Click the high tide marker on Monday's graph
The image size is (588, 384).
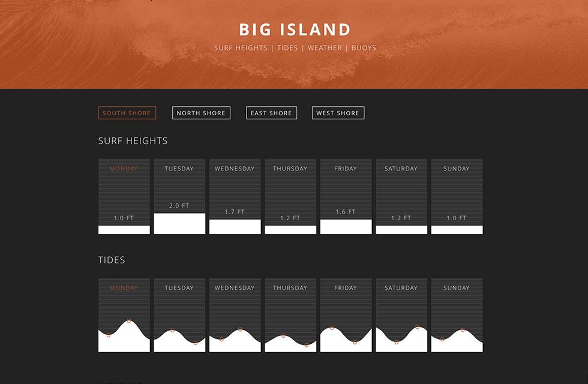128,320
